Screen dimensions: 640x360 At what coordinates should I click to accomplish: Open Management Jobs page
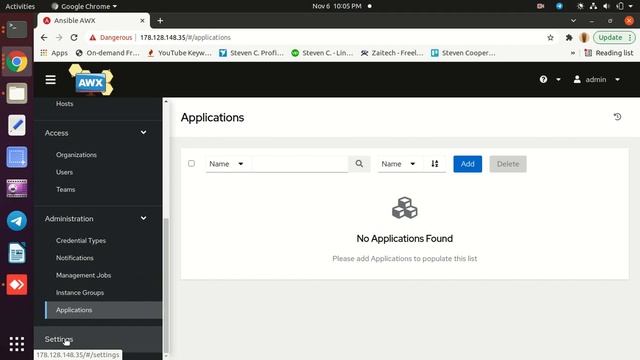[x=84, y=275]
